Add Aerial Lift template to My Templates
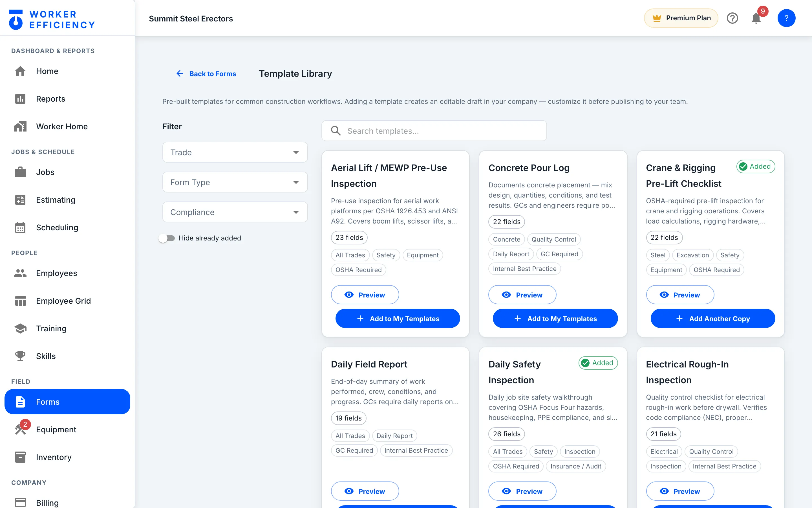 point(398,319)
